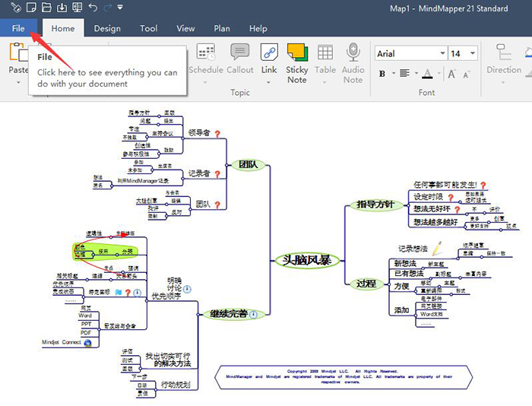Open the Customize Quick Access Toolbar arrow

(x=120, y=7)
